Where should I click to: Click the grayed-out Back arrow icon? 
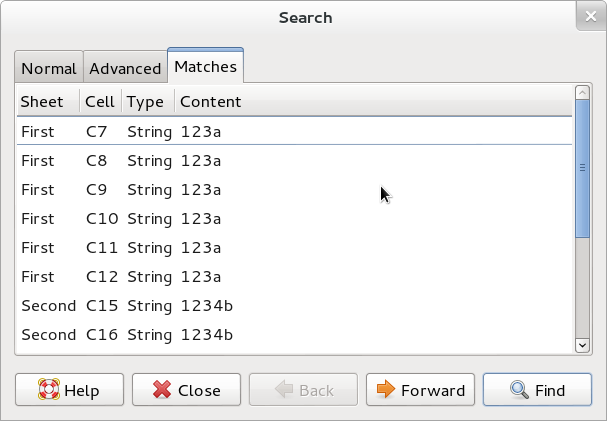point(284,389)
